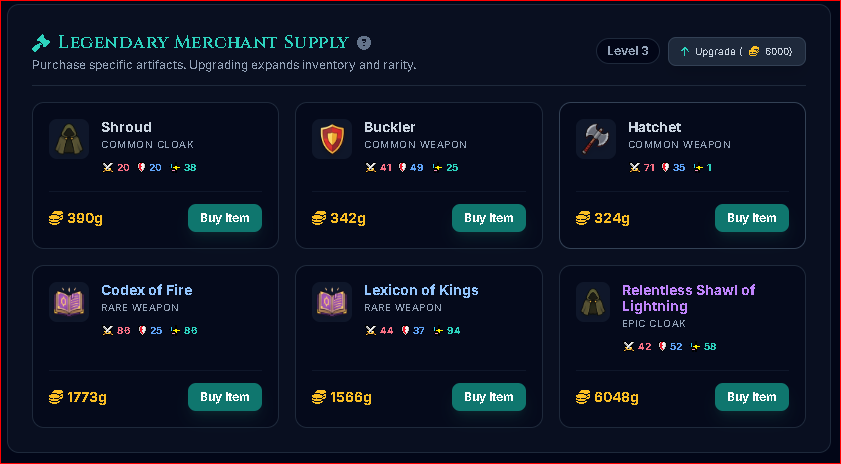The image size is (841, 464).
Task: Buy the Buckler for 342g
Action: (489, 218)
